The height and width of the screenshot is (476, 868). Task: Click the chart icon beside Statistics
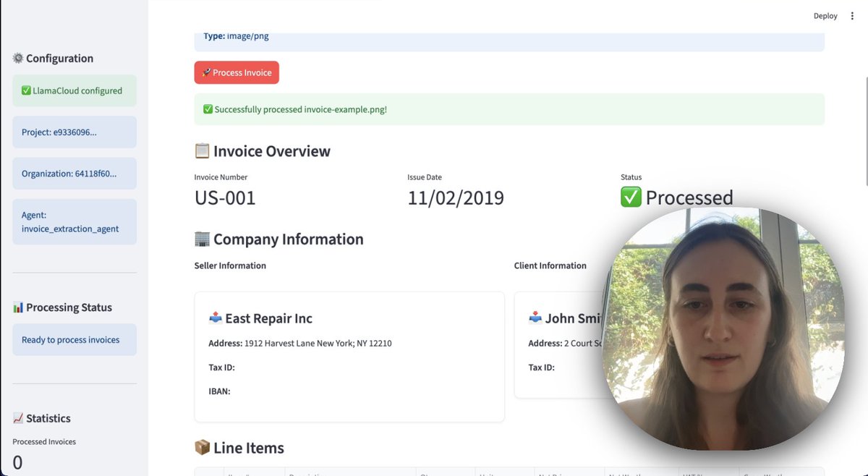coord(18,418)
